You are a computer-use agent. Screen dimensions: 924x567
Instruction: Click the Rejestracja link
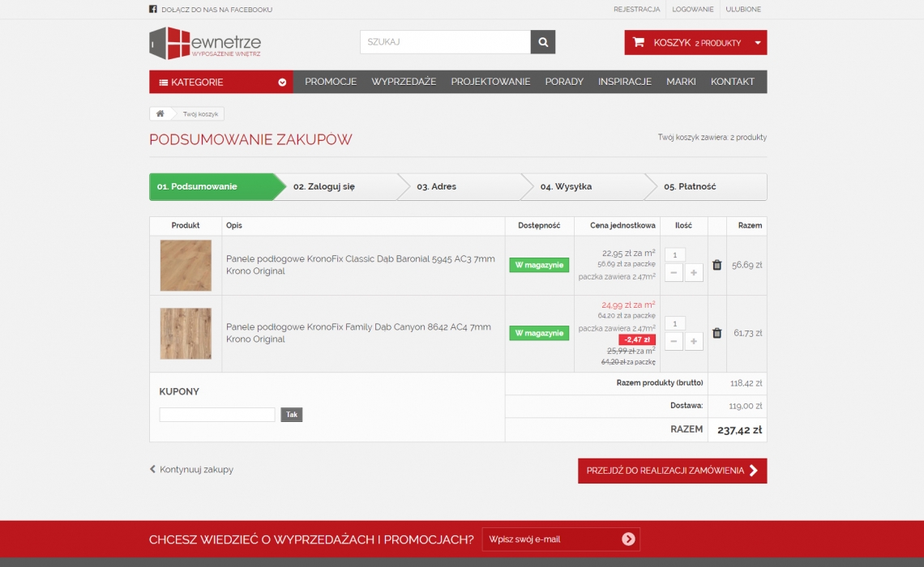[636, 10]
